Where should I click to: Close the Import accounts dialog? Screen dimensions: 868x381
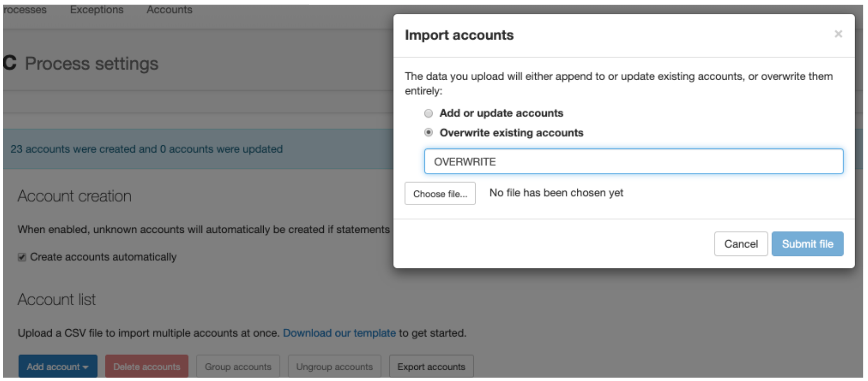pyautogui.click(x=838, y=34)
